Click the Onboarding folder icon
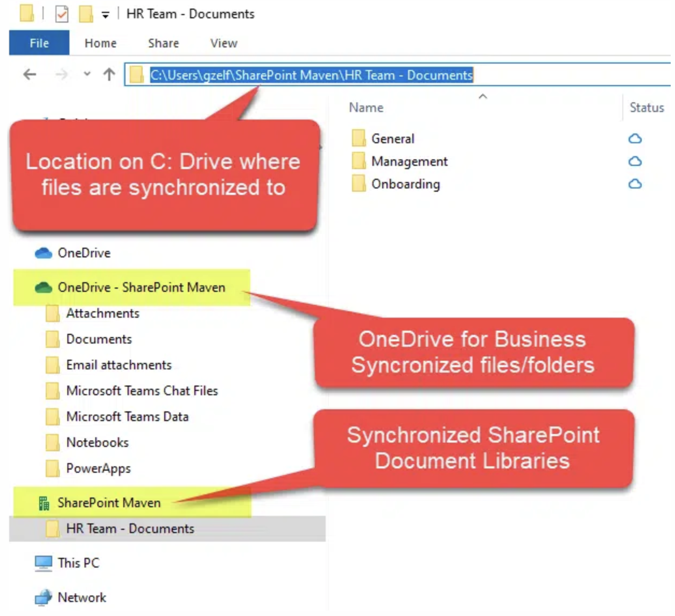675x616 pixels. 358,184
